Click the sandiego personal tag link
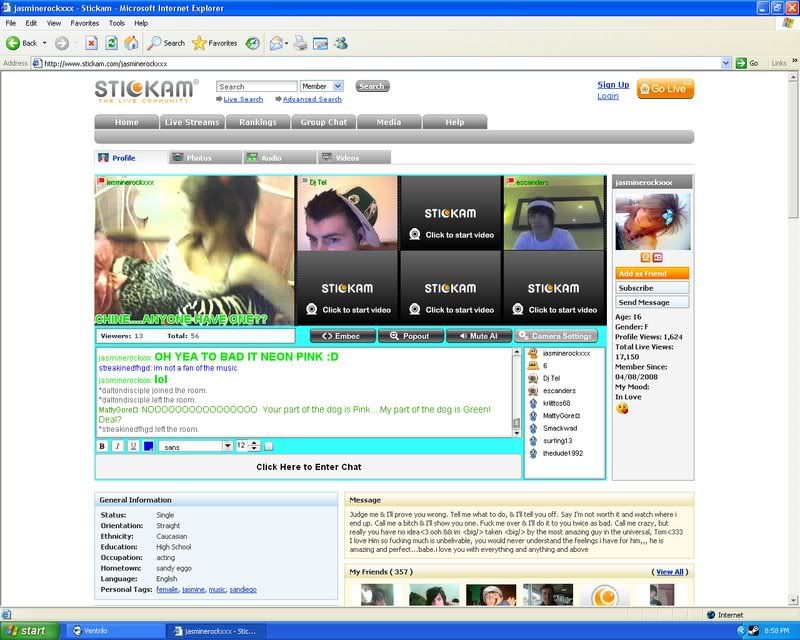Viewport: 800px width, 640px height. [243, 589]
